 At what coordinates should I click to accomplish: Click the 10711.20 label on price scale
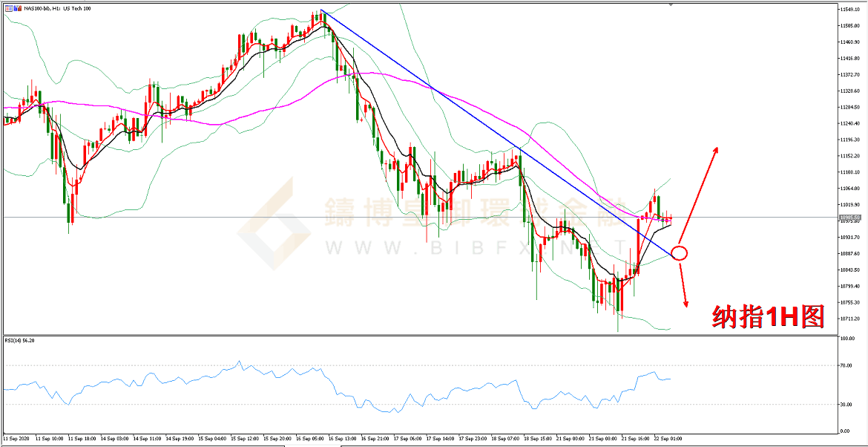point(849,319)
